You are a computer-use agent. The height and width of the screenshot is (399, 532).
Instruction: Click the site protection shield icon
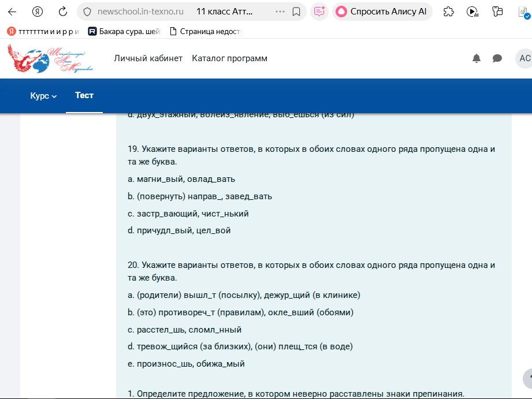pyautogui.click(x=87, y=12)
